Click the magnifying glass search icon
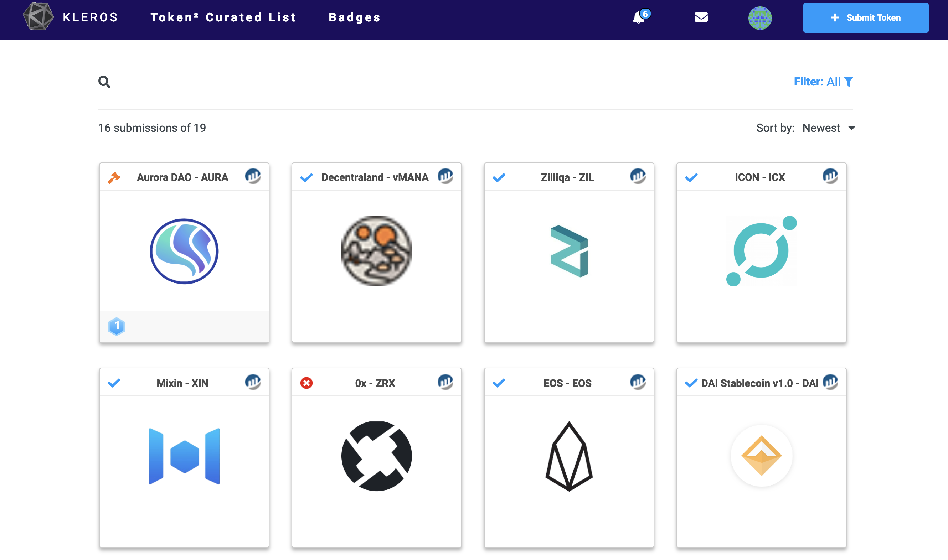948x560 pixels. (x=104, y=82)
